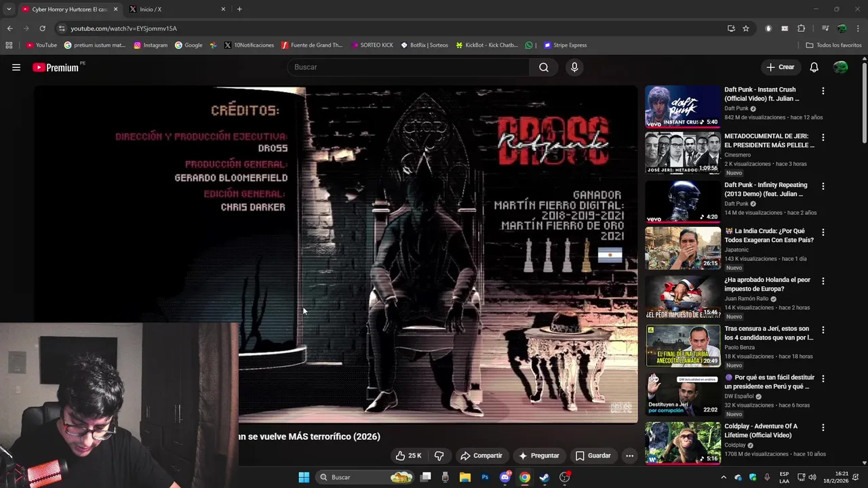This screenshot has height=488, width=868.
Task: Open options for destituir presidente Perú video
Action: tap(823, 378)
